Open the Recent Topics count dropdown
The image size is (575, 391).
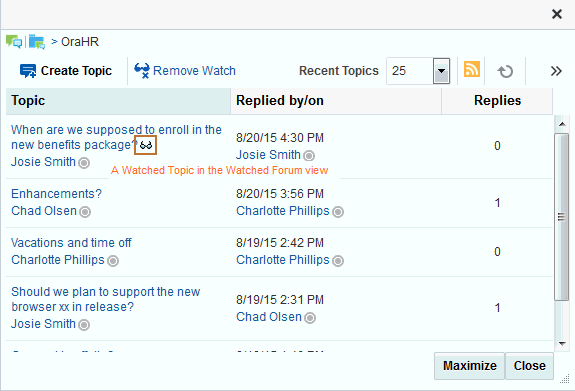tap(442, 71)
